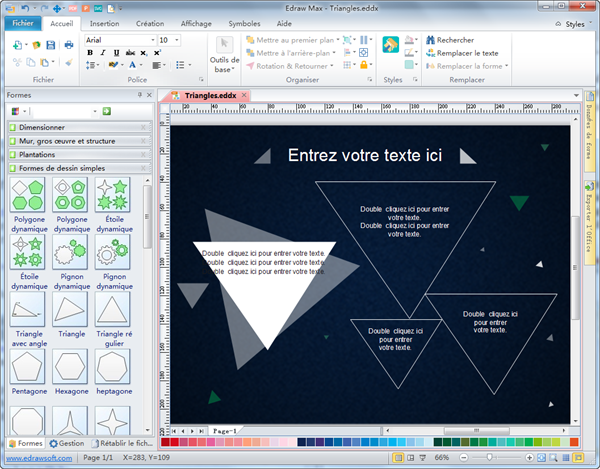The width and height of the screenshot is (600, 469).
Task: Open www.edrawsoft.com link
Action: (x=39, y=458)
